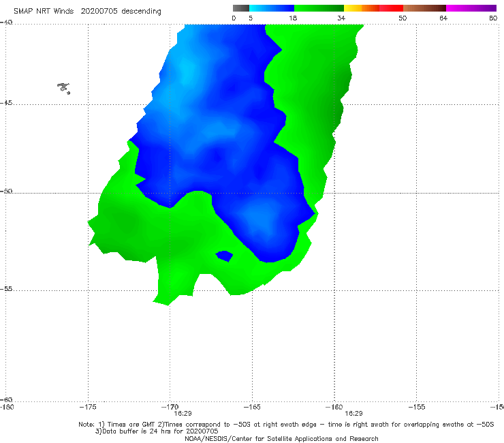
Task: Click the title 'SMAP NRT Winds 20200705 descending'
Action: pyautogui.click(x=87, y=11)
